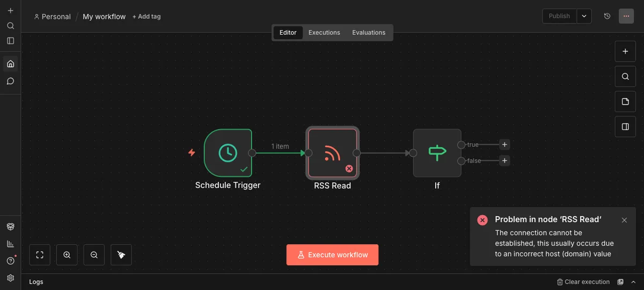Viewport: 644px width, 290px height.
Task: Open workflow history clock icon
Action: point(607,16)
